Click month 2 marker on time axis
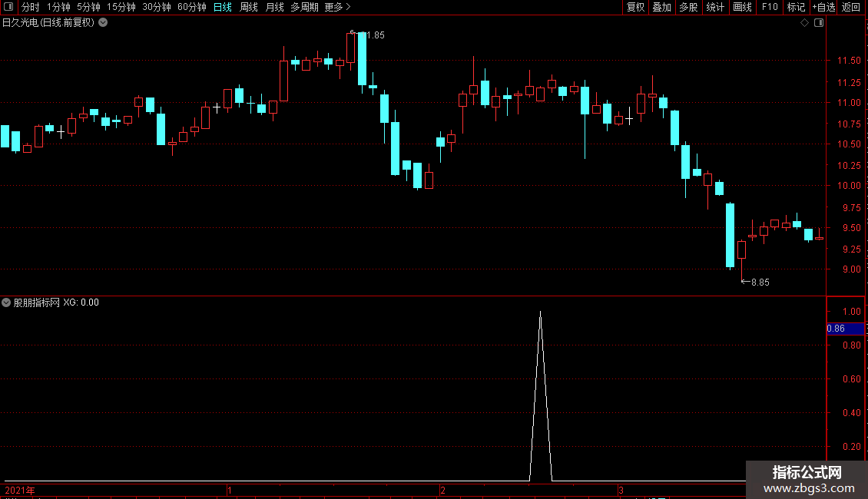This screenshot has height=499, width=868. pos(443,490)
